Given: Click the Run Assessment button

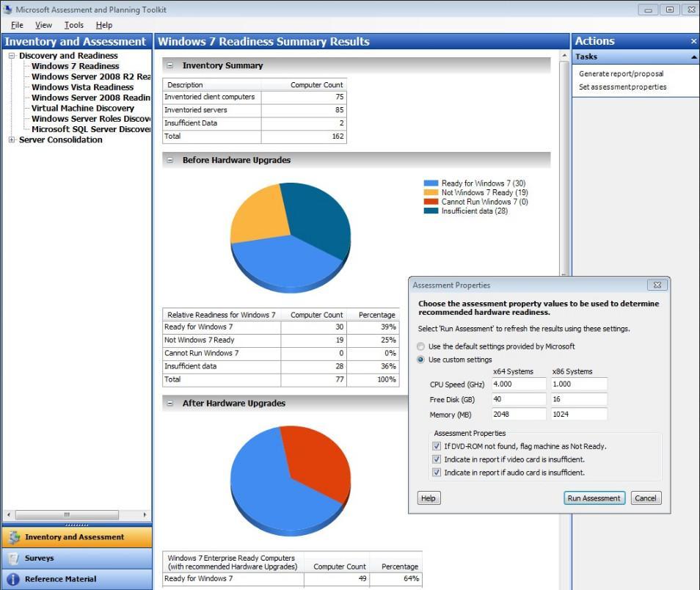Looking at the screenshot, I should [594, 498].
